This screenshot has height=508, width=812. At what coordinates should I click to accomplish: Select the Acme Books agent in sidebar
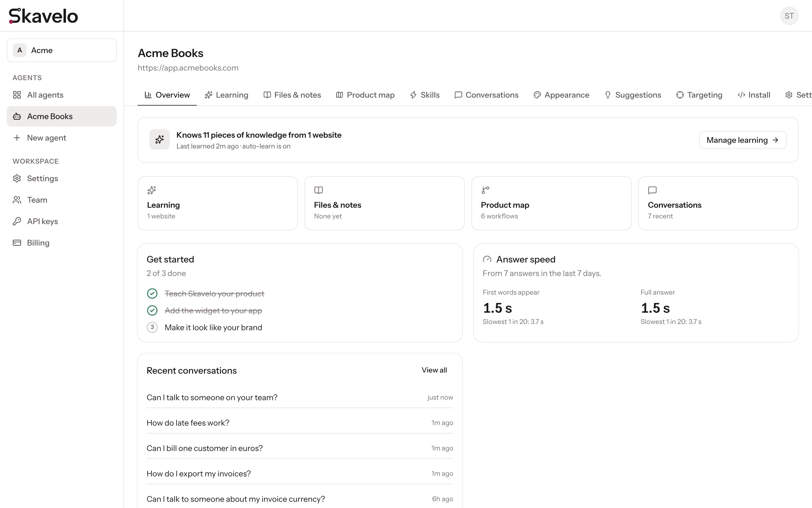click(62, 116)
